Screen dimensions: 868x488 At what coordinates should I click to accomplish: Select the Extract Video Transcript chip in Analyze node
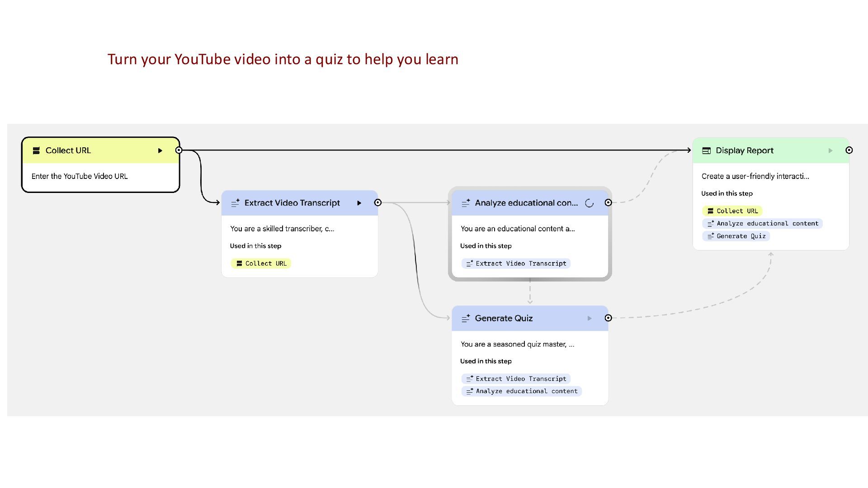coord(516,263)
